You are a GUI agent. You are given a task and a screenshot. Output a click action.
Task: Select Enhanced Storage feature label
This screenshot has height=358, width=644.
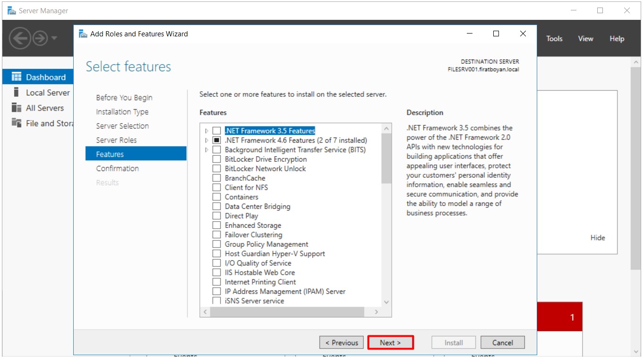tap(253, 225)
